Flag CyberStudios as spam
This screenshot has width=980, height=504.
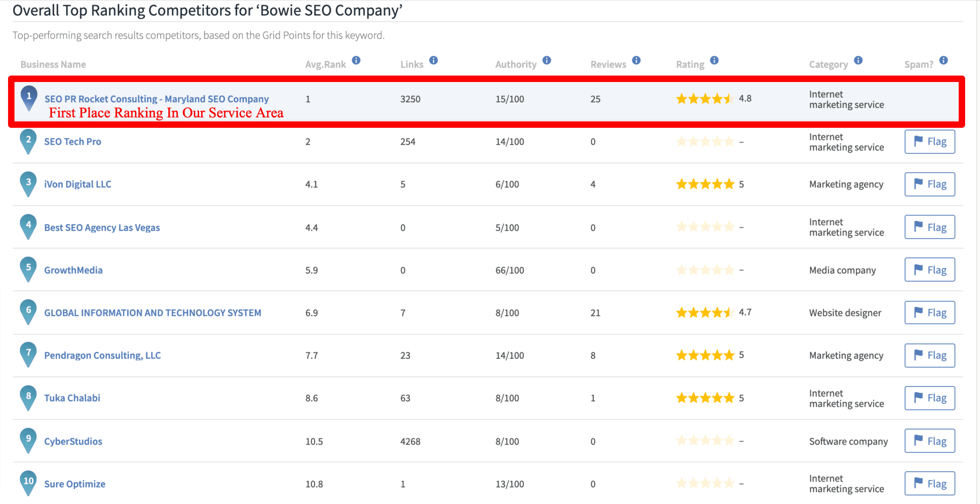(x=930, y=441)
